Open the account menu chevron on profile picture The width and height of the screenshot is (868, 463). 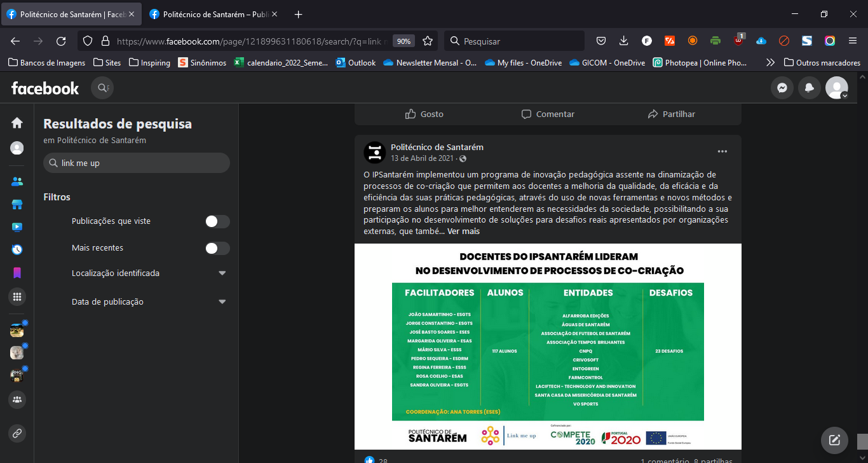[844, 94]
